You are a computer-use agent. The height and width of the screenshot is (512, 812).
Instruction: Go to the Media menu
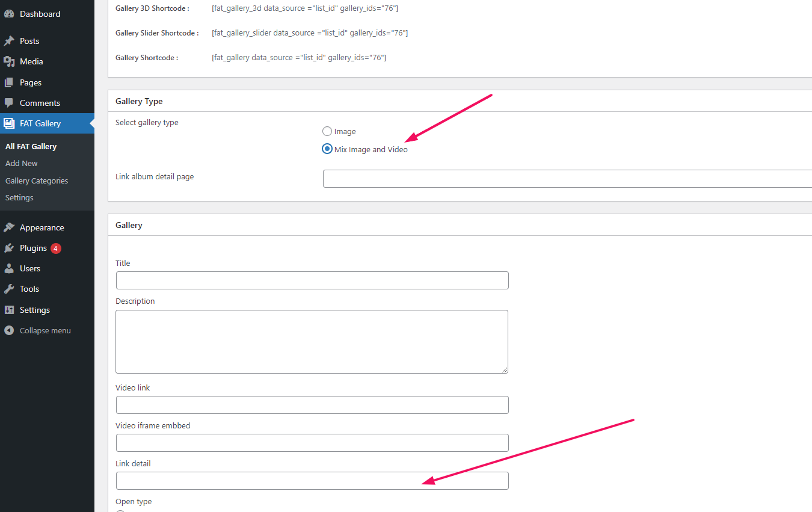(47, 61)
